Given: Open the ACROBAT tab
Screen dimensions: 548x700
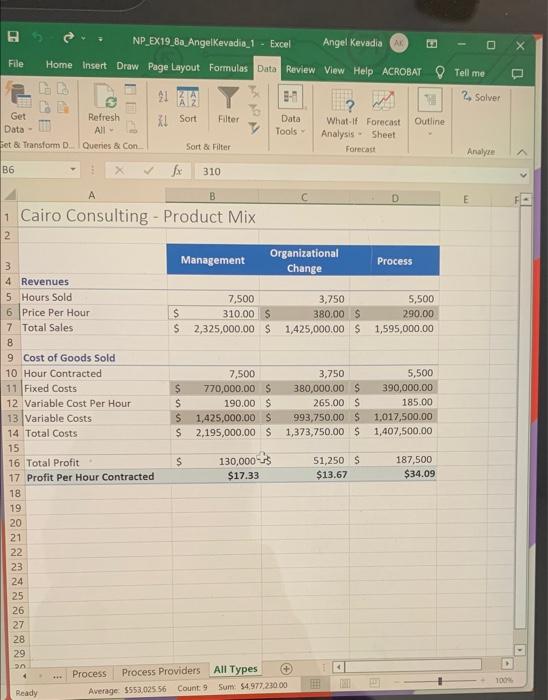Looking at the screenshot, I should 402,72.
